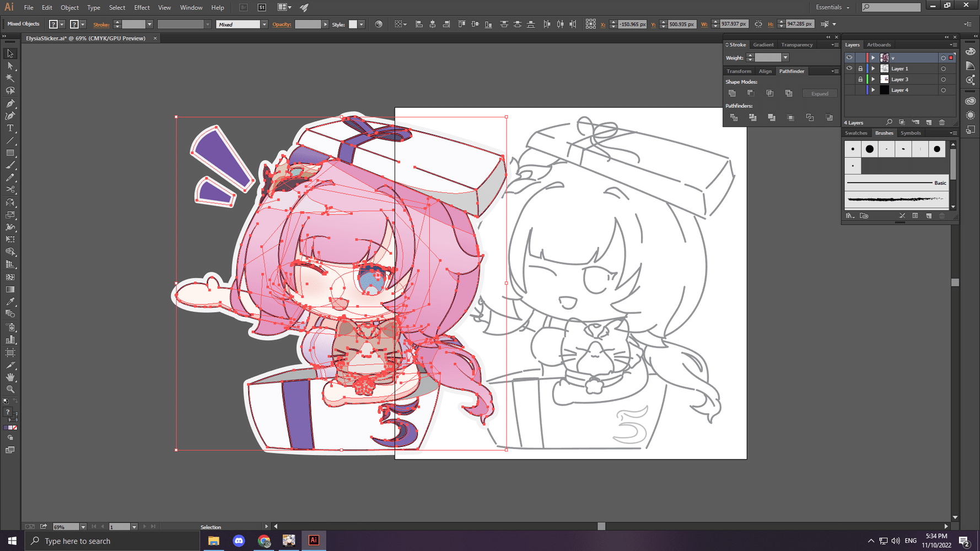Select the Magic Wand tool
Viewport: 980px width, 551px height.
coord(10,78)
